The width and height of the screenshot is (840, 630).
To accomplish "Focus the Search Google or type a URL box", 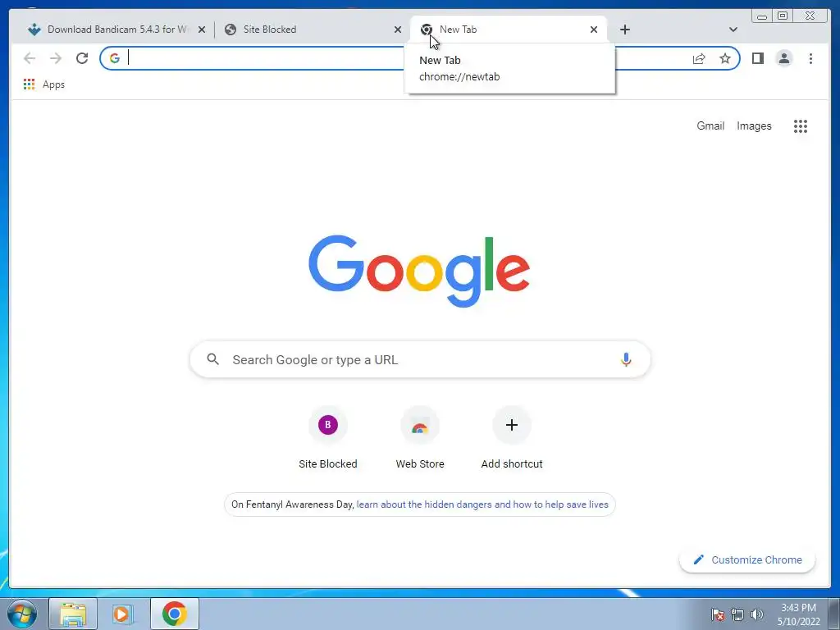I will [x=420, y=359].
